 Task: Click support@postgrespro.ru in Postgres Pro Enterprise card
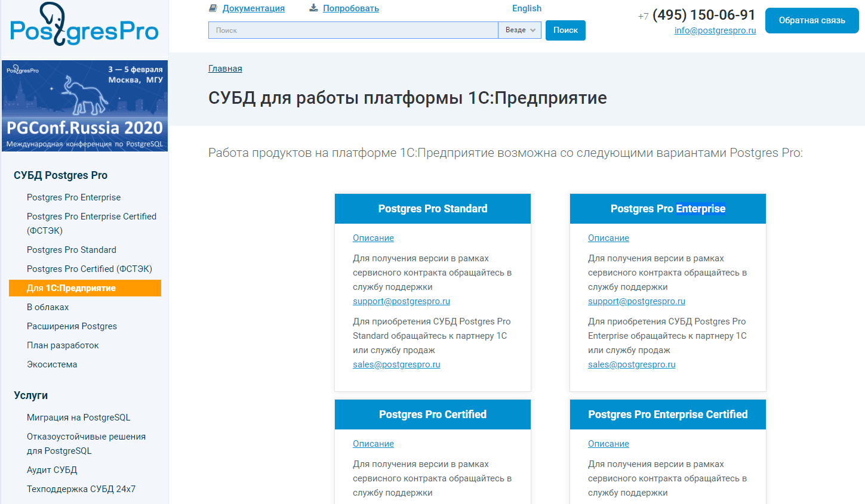point(636,301)
